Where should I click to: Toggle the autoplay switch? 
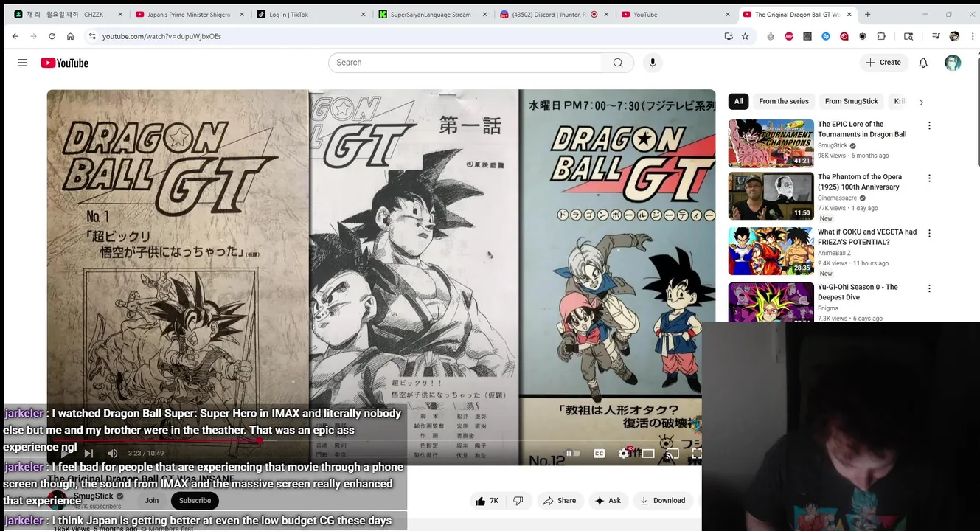pyautogui.click(x=573, y=453)
